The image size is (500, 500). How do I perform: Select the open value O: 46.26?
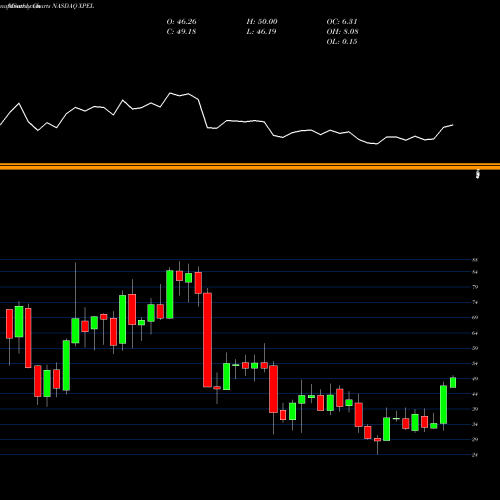pos(181,22)
